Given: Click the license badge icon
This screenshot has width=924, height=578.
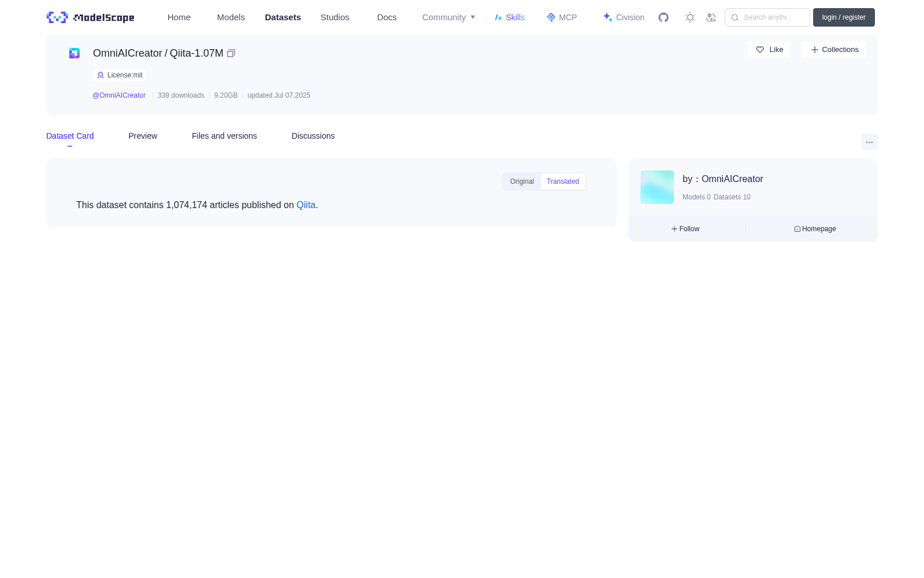Looking at the screenshot, I should [x=100, y=75].
